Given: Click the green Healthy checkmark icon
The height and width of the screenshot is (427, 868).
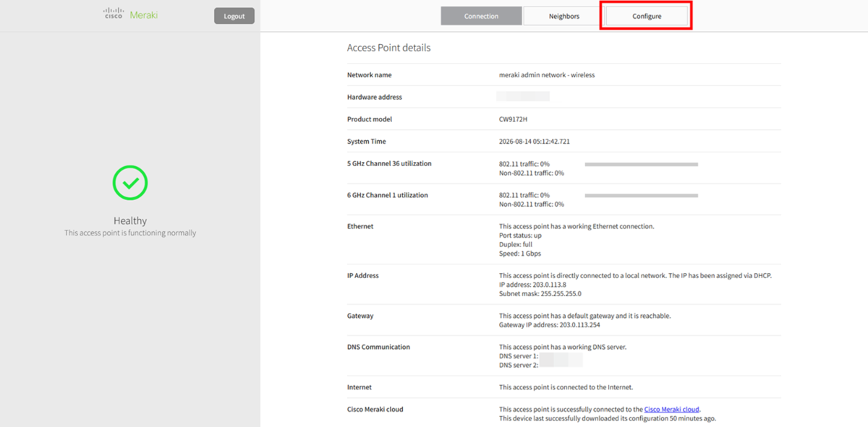Looking at the screenshot, I should [130, 183].
